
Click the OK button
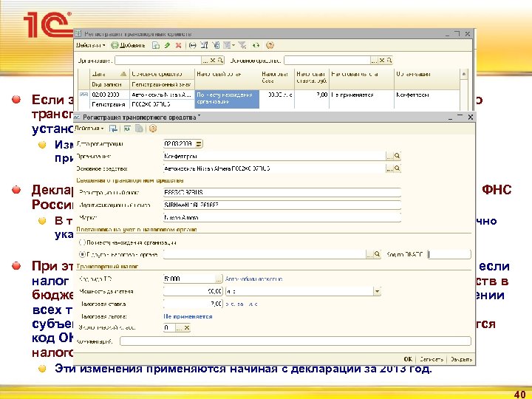(408, 359)
